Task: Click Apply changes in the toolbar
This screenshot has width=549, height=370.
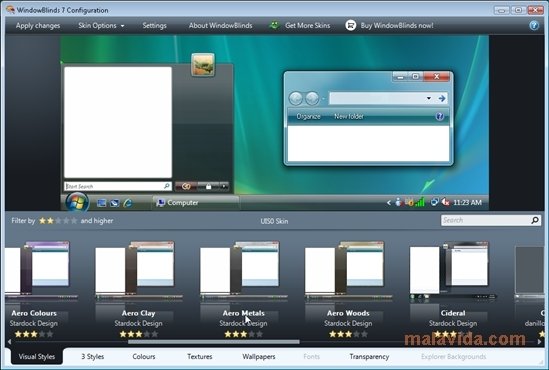Action: point(38,26)
